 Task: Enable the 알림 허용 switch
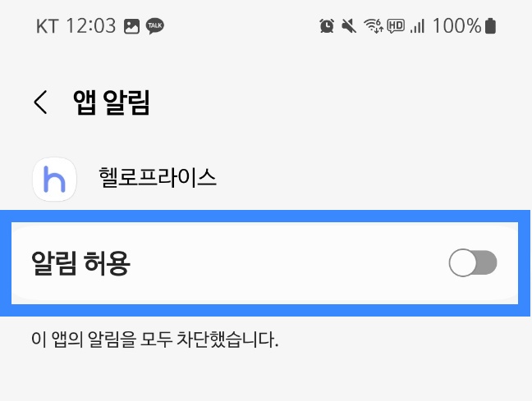coord(473,263)
